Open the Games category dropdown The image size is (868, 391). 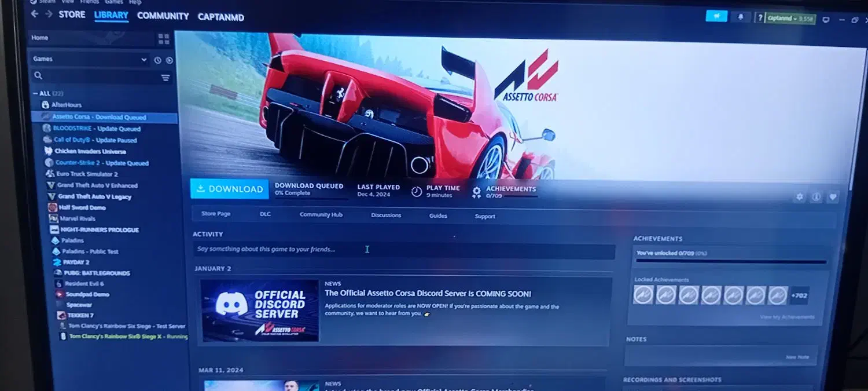pyautogui.click(x=90, y=59)
